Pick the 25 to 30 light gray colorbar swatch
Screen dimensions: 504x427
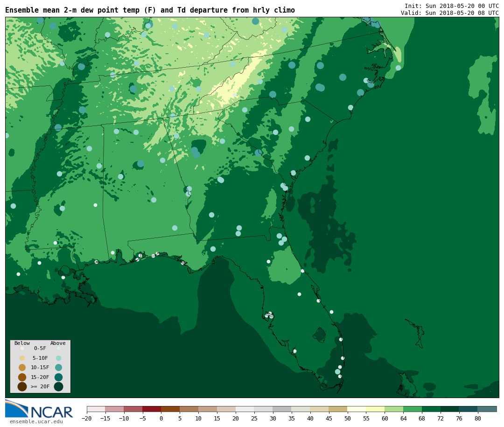tap(264, 409)
